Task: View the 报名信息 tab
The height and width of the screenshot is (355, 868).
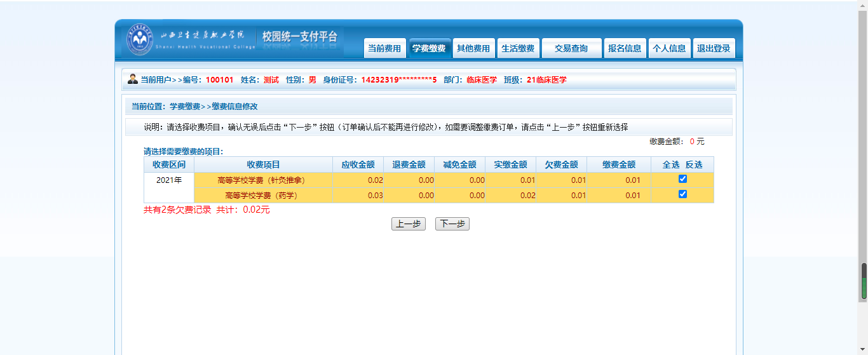Action: point(625,48)
